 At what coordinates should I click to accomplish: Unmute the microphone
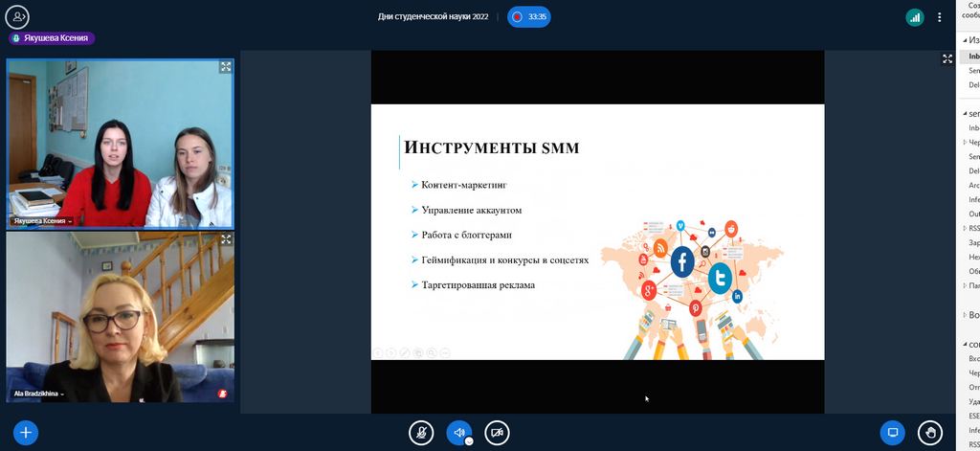[x=421, y=432]
